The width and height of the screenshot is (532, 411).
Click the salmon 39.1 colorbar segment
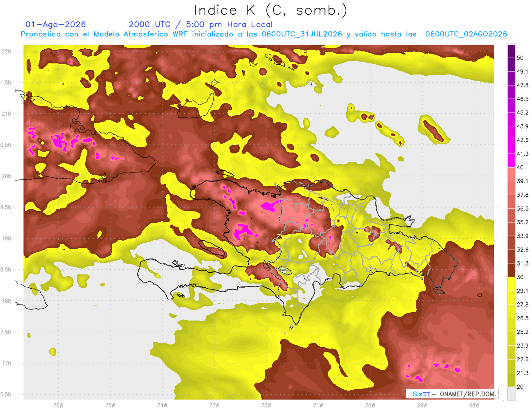tap(511, 174)
